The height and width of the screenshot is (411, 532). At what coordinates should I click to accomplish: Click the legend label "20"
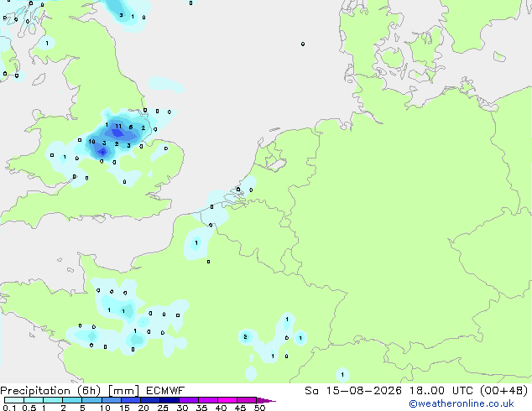pos(143,408)
